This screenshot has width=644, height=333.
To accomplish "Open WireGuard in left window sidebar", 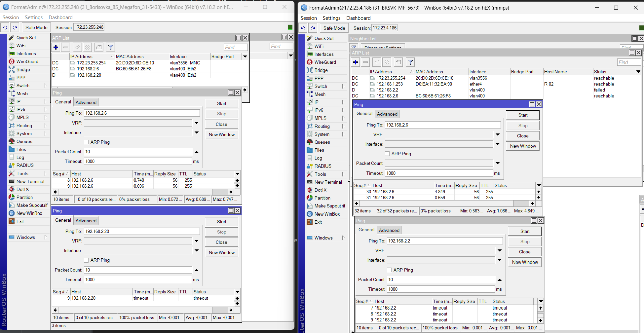I will pyautogui.click(x=27, y=62).
